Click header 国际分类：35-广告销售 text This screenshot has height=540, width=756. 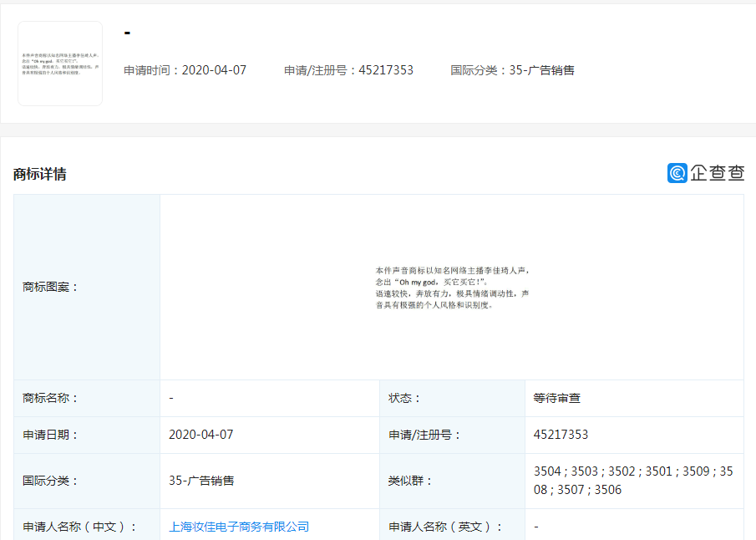512,70
